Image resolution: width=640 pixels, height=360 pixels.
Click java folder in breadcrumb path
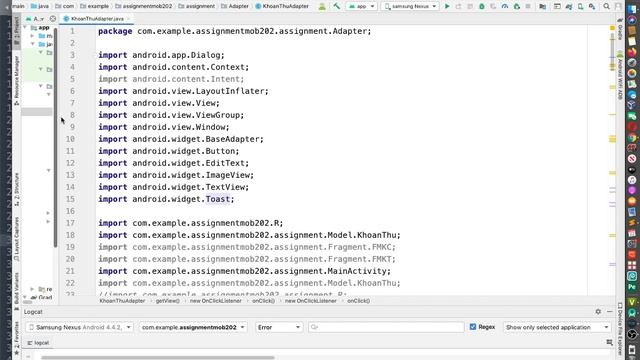pyautogui.click(x=40, y=6)
